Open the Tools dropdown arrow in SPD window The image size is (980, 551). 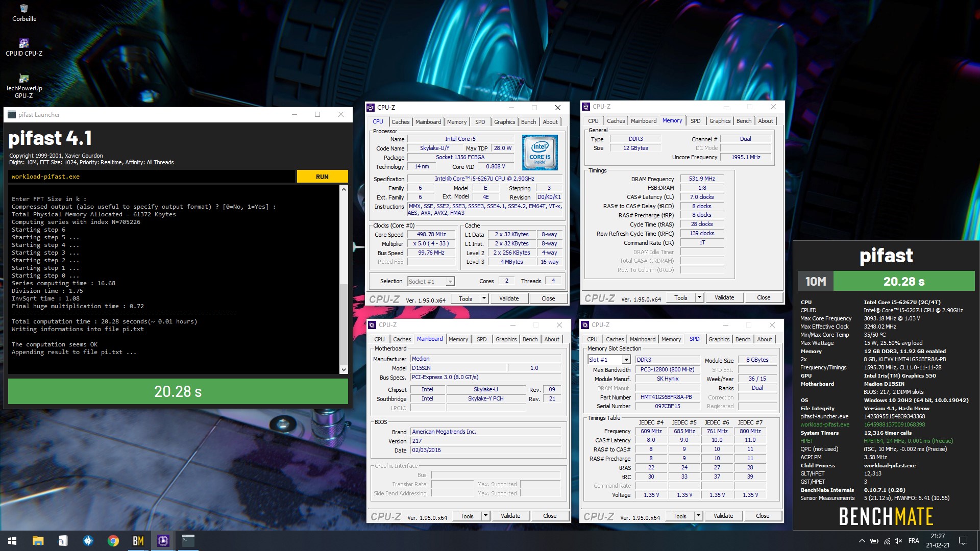click(x=698, y=516)
